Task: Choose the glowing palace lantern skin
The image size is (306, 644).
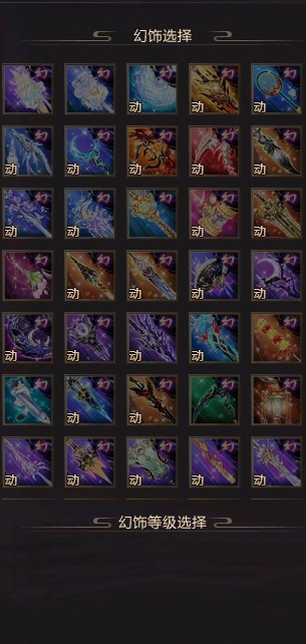Action: click(276, 400)
